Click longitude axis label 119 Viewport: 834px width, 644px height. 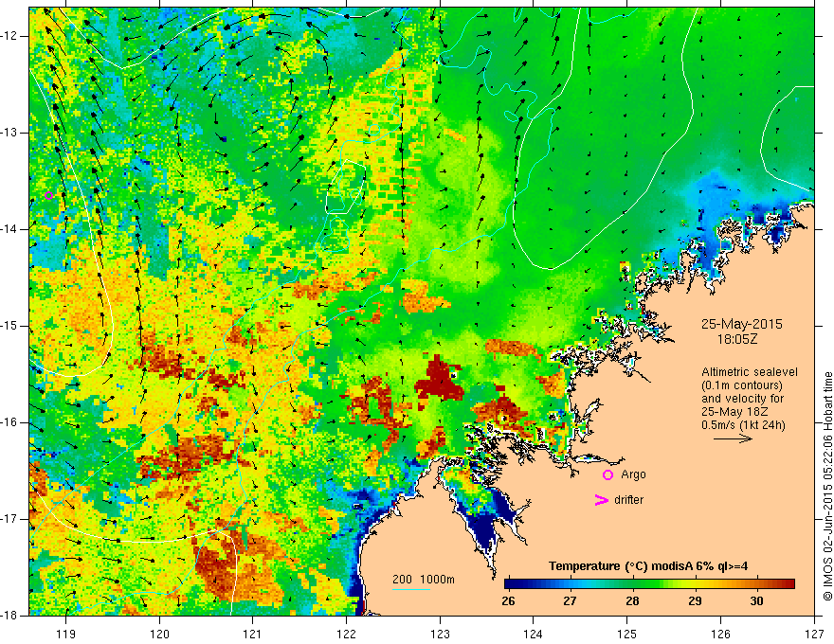(x=66, y=634)
